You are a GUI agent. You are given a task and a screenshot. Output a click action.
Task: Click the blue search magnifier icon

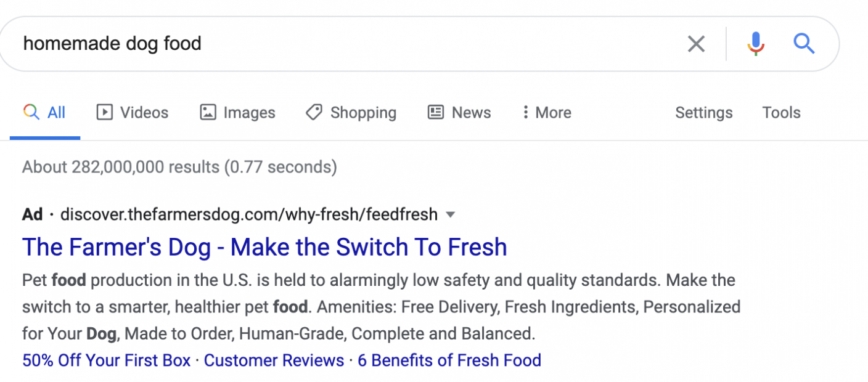tap(804, 43)
